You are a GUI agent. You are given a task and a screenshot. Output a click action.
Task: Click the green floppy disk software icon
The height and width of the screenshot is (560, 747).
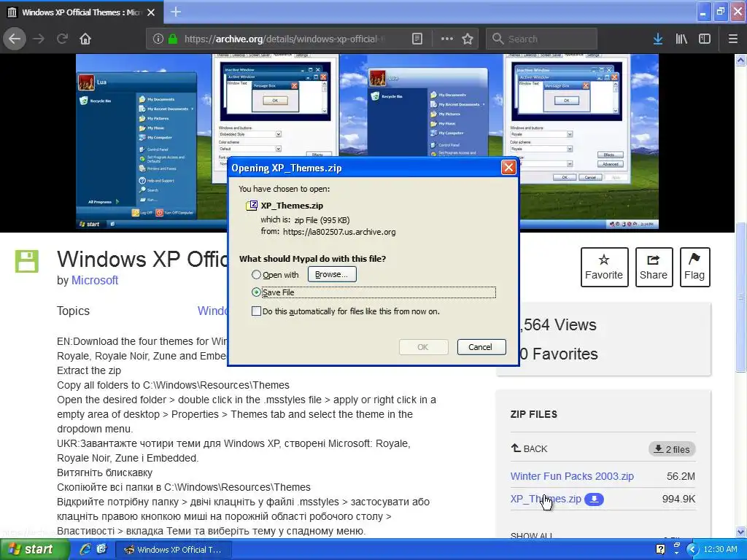point(27,261)
